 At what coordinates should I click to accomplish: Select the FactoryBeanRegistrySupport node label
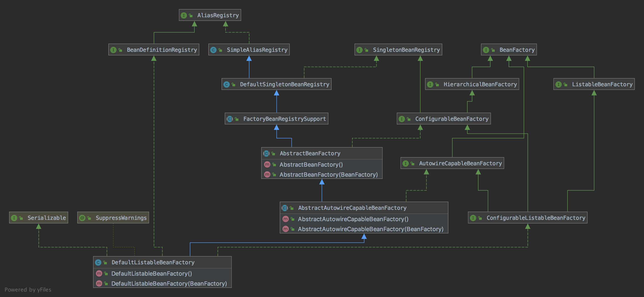pos(285,119)
